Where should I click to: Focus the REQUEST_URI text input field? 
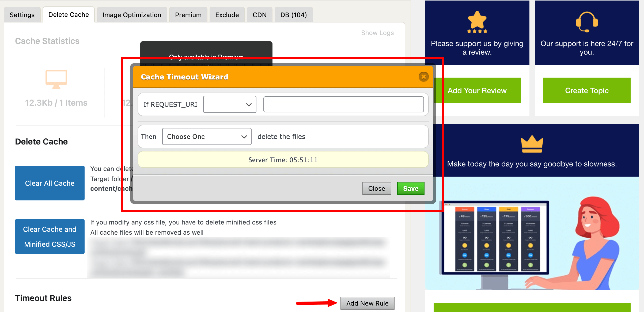[x=343, y=104]
